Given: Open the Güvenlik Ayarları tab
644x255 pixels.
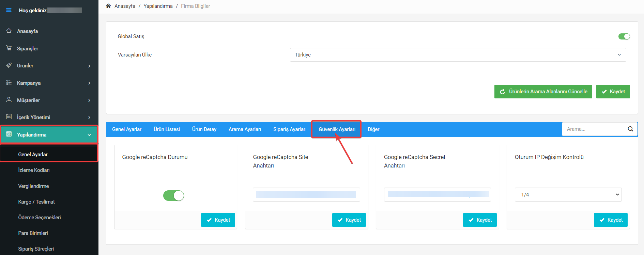Looking at the screenshot, I should point(337,129).
